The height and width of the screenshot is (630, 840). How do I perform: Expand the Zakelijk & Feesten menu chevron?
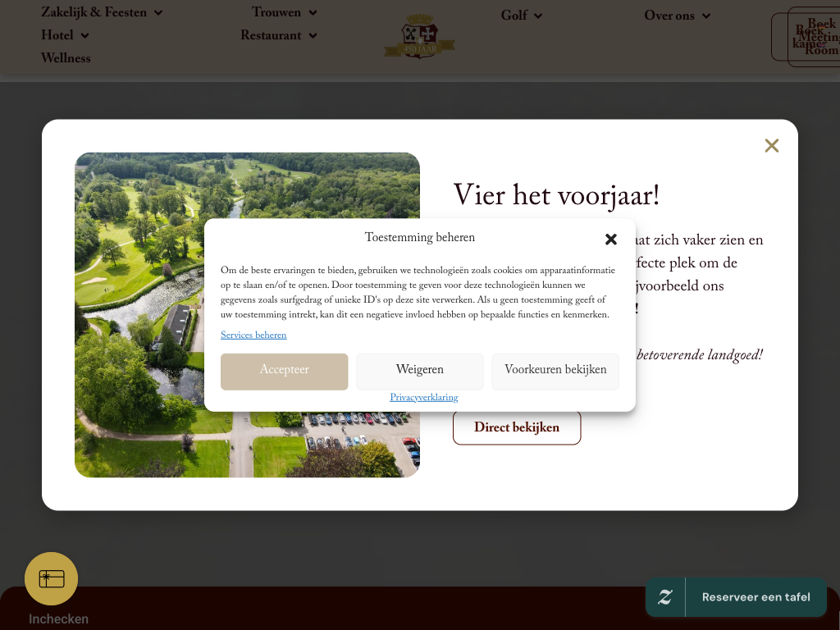click(158, 13)
